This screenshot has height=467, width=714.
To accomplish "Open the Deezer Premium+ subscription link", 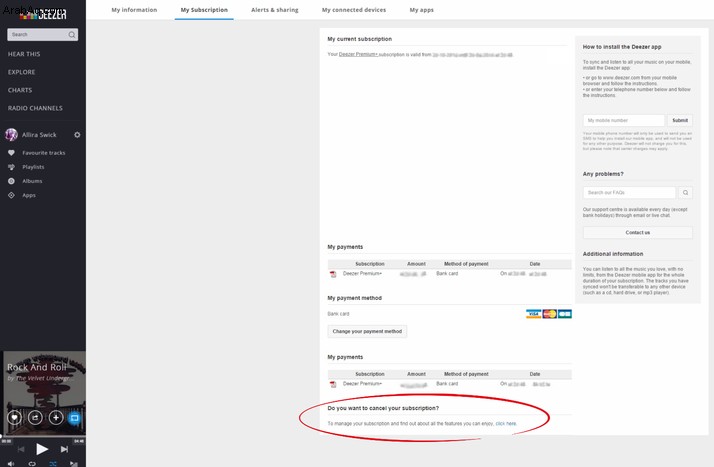I will [x=358, y=54].
